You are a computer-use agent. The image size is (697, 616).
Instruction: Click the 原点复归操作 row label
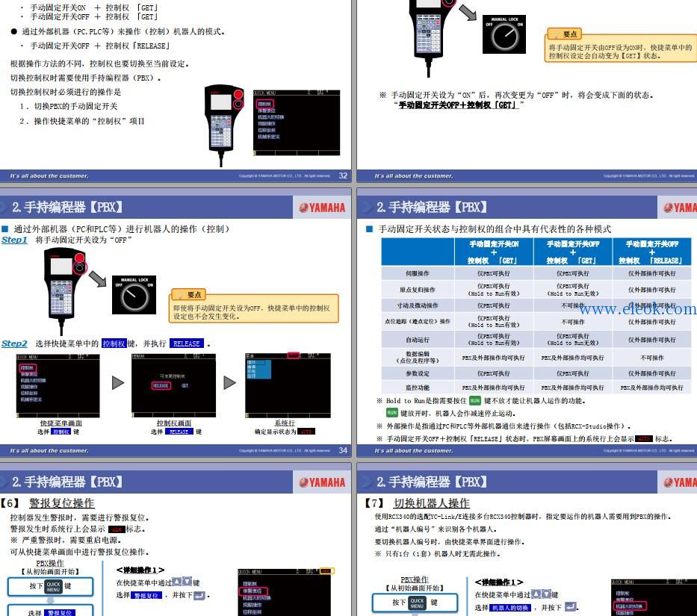(418, 290)
